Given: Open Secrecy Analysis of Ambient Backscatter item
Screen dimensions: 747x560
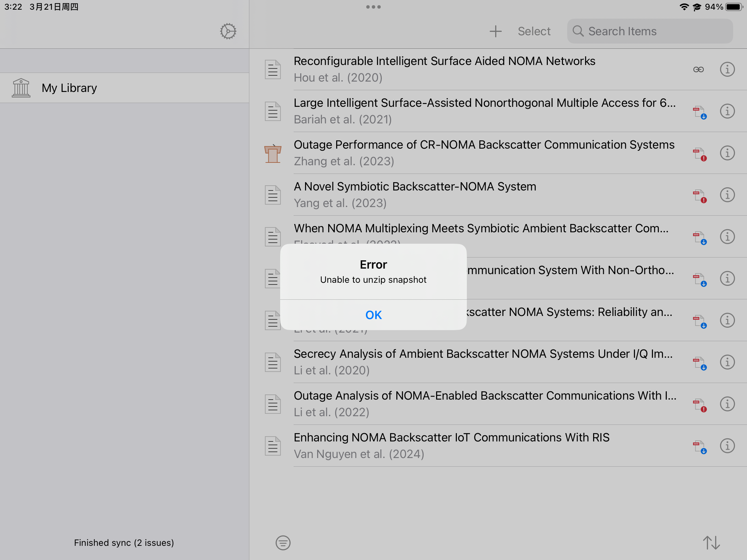Looking at the screenshot, I should coord(483,354).
